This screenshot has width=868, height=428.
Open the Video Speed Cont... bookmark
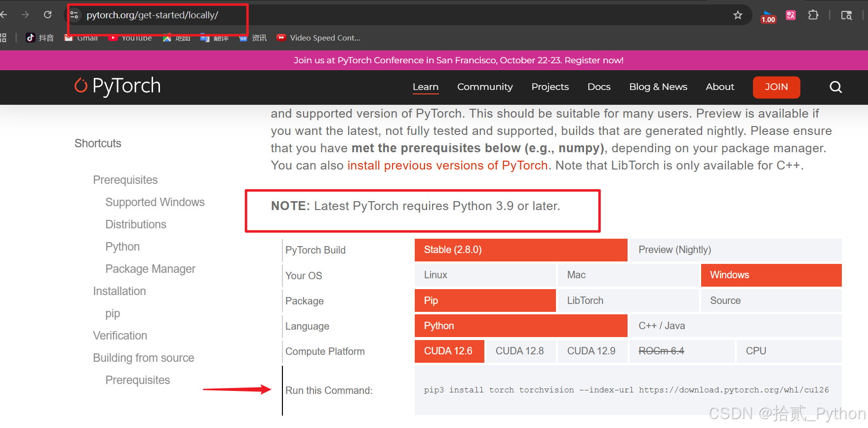318,38
